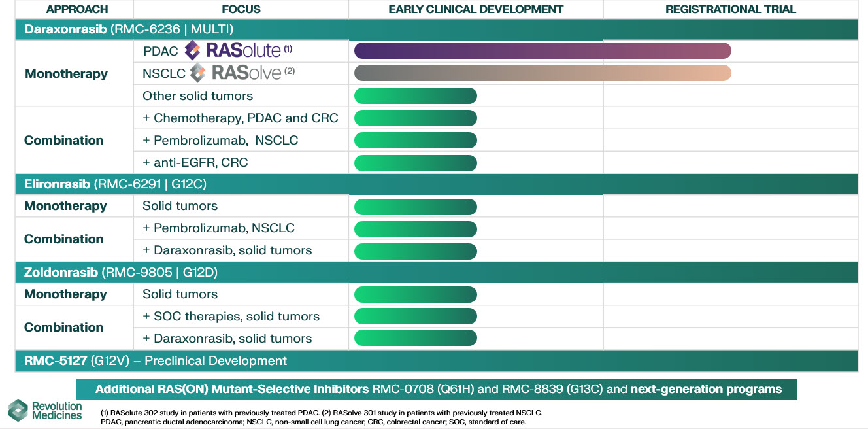The width and height of the screenshot is (868, 429).
Task: Click the green bar for anti-EGFR, CRC
Action: pos(415,162)
